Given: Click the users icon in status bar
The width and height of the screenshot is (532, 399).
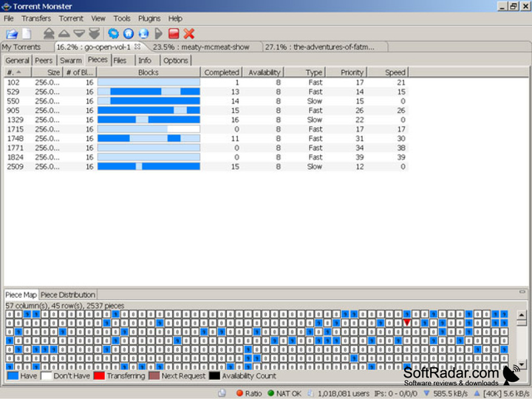Looking at the screenshot, I should click(310, 393).
